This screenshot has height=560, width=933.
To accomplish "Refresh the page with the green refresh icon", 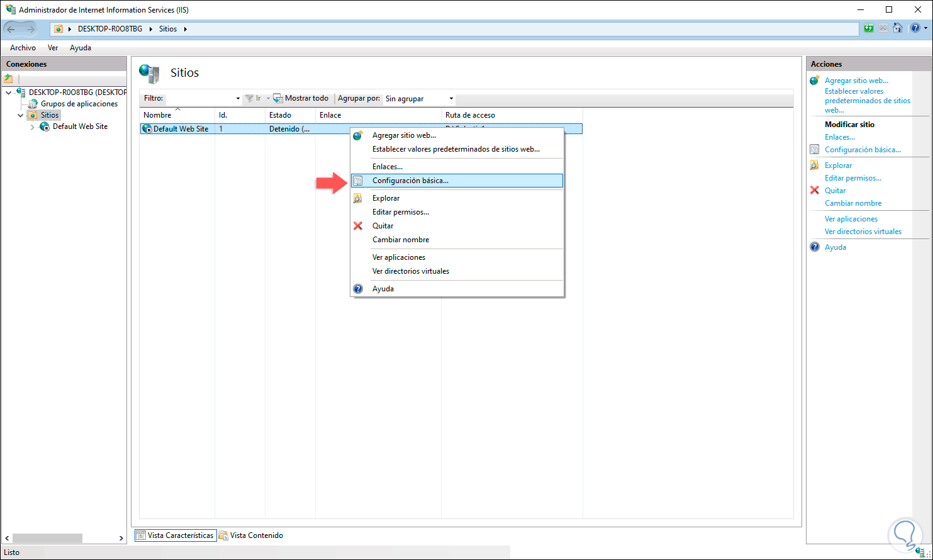I will [x=869, y=28].
